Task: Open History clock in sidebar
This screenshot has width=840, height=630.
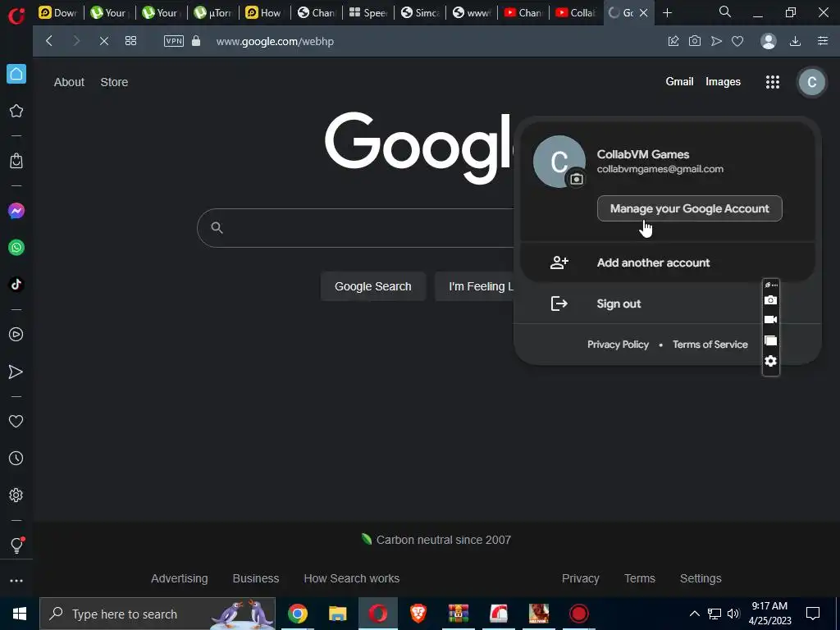Action: point(16,458)
